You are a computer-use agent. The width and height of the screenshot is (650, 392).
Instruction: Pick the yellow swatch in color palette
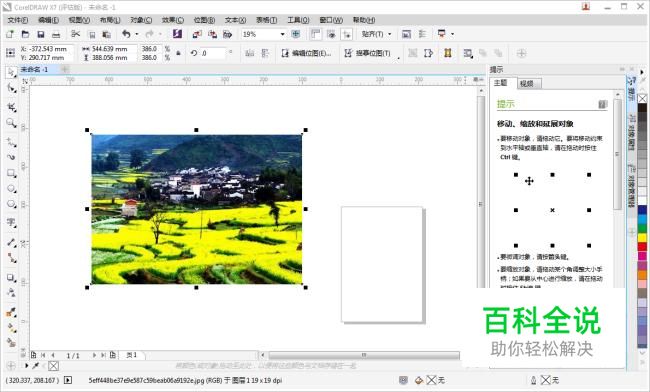point(642,237)
